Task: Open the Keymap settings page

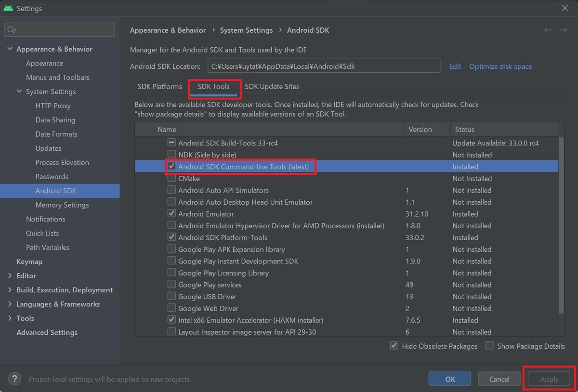Action: [x=29, y=261]
